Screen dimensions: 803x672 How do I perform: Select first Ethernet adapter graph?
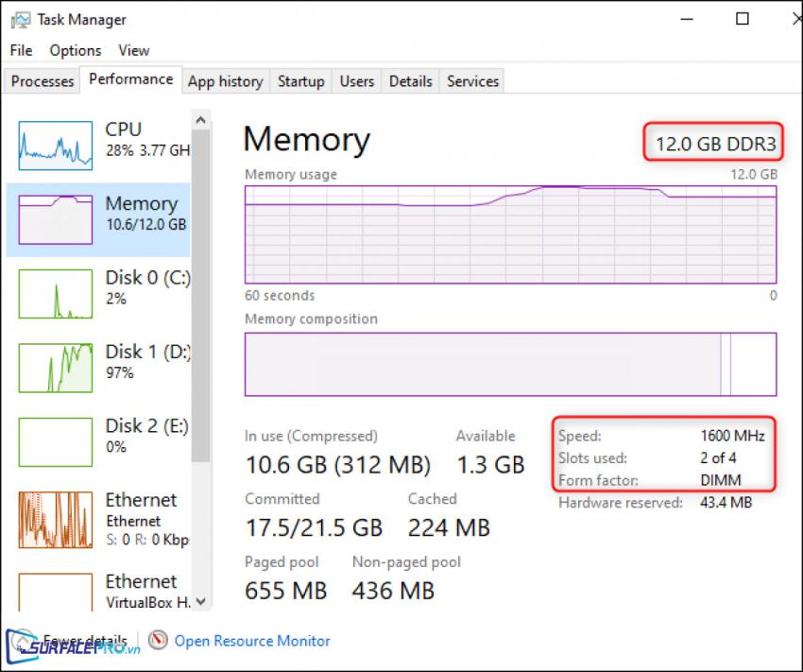point(56,519)
